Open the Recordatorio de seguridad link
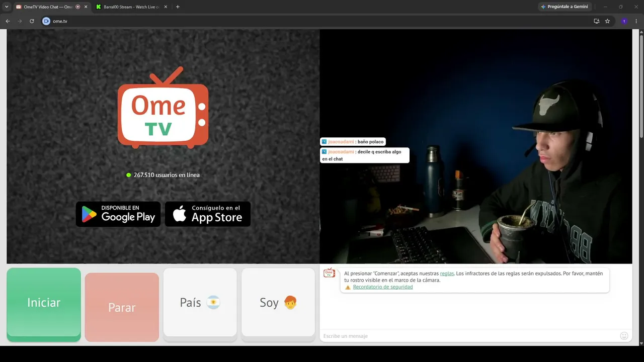644x362 pixels. [x=383, y=287]
